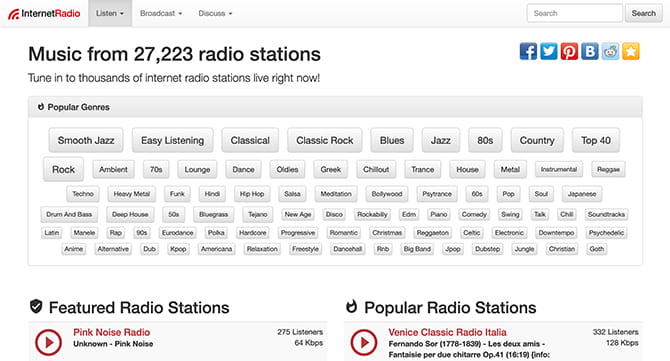Select the Rockabilly genre
This screenshot has width=670, height=361.
click(x=372, y=214)
